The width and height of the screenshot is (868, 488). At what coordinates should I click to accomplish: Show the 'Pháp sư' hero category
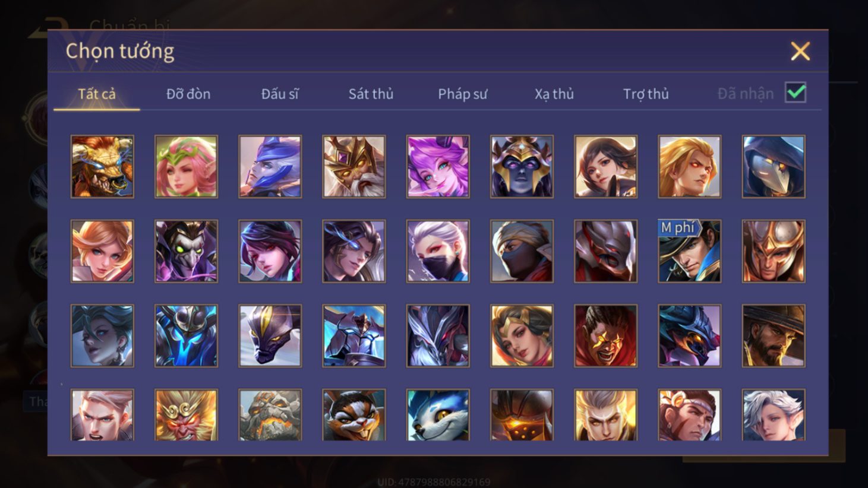[x=462, y=94]
